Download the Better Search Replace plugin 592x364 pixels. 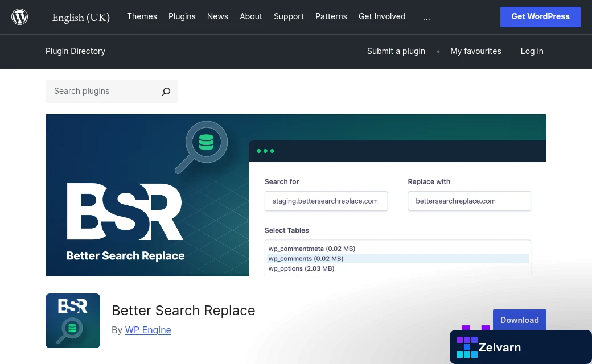(x=520, y=320)
